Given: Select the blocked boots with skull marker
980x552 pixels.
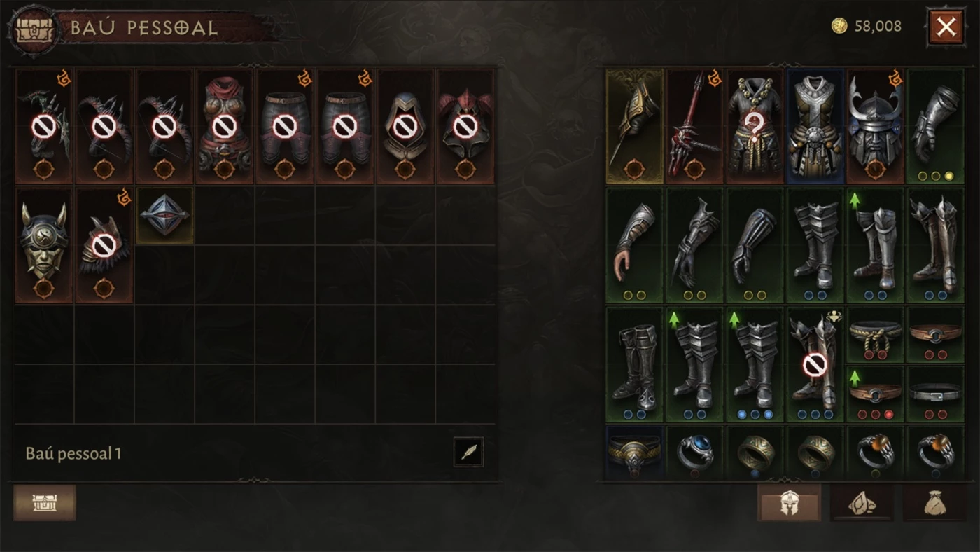Looking at the screenshot, I should click(815, 364).
